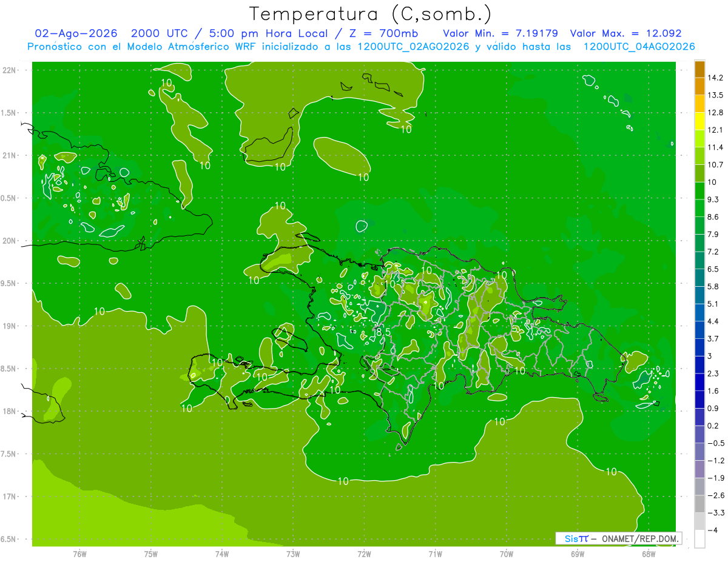Click the "18N" latitude tick label

click(x=9, y=412)
